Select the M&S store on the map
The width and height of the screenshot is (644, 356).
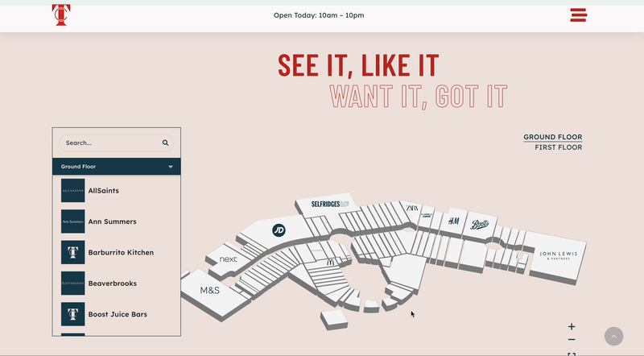(209, 291)
